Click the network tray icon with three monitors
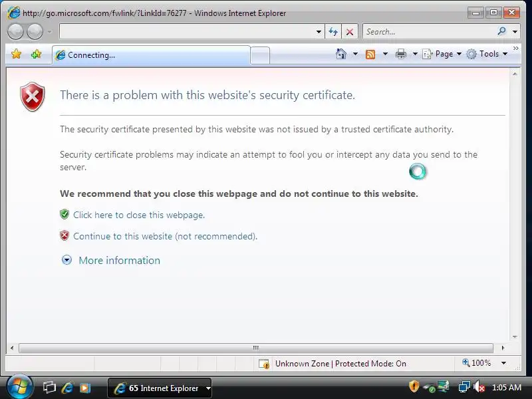The image size is (532, 399). 444,386
